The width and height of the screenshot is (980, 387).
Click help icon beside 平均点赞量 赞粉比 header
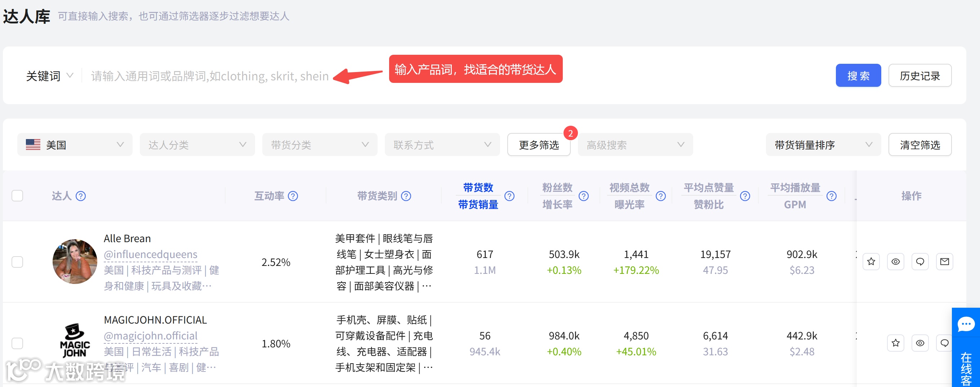tap(745, 196)
